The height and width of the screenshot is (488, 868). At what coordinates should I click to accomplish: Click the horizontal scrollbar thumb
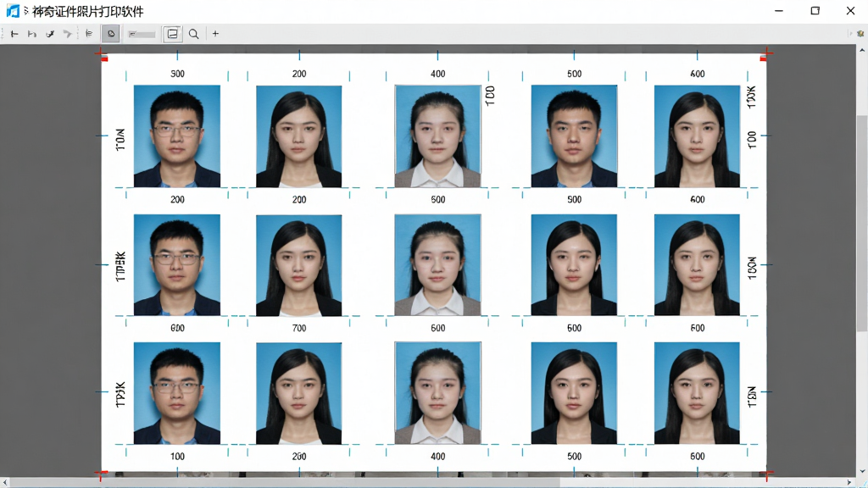coord(285,482)
